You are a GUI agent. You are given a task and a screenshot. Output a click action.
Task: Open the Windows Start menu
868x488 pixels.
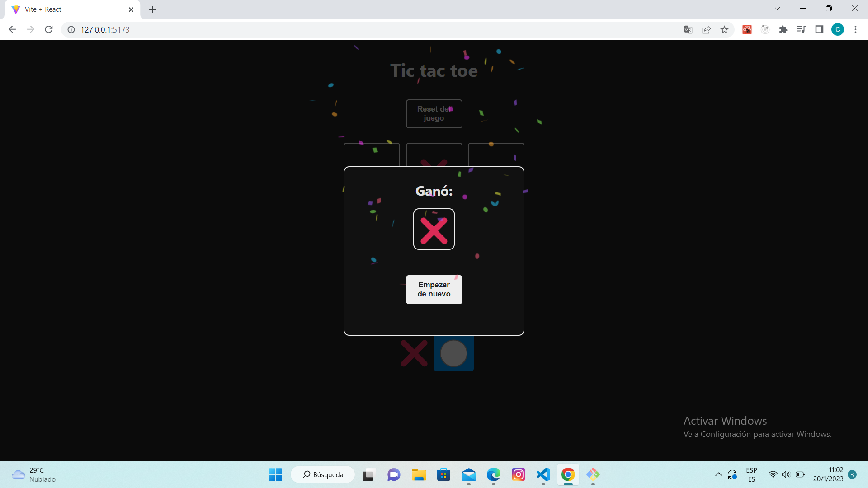click(x=275, y=475)
